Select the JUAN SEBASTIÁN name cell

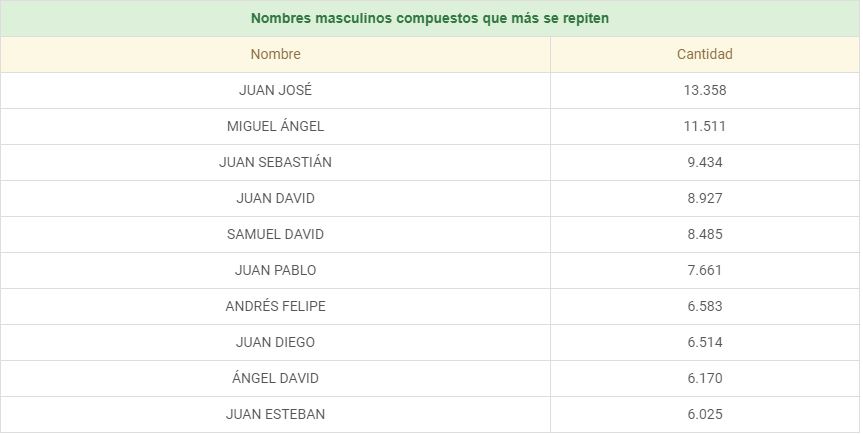click(275, 162)
